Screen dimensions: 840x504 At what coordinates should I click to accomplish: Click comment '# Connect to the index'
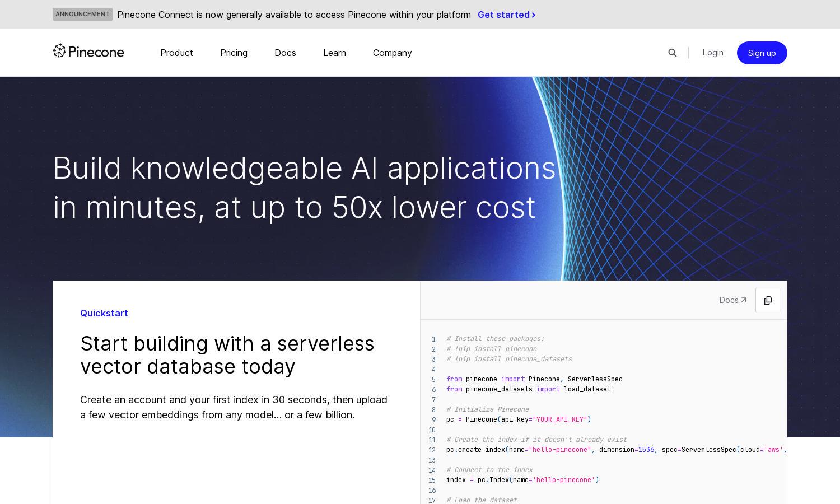pos(489,470)
